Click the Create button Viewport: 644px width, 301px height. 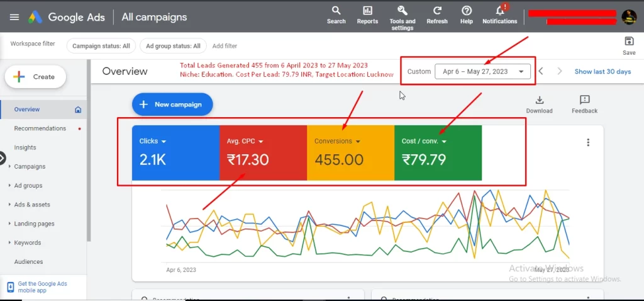(35, 77)
